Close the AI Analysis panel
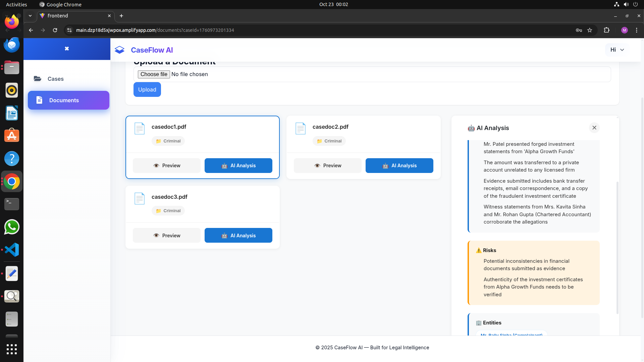Screen dimensions: 644x362 tap(594, 128)
